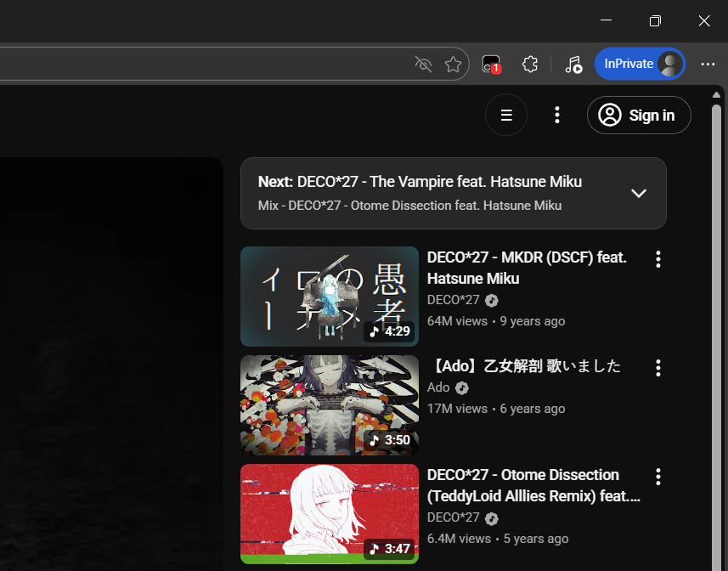Open YouTube settings three-dot menu
This screenshot has height=571, width=728.
pyautogui.click(x=556, y=115)
